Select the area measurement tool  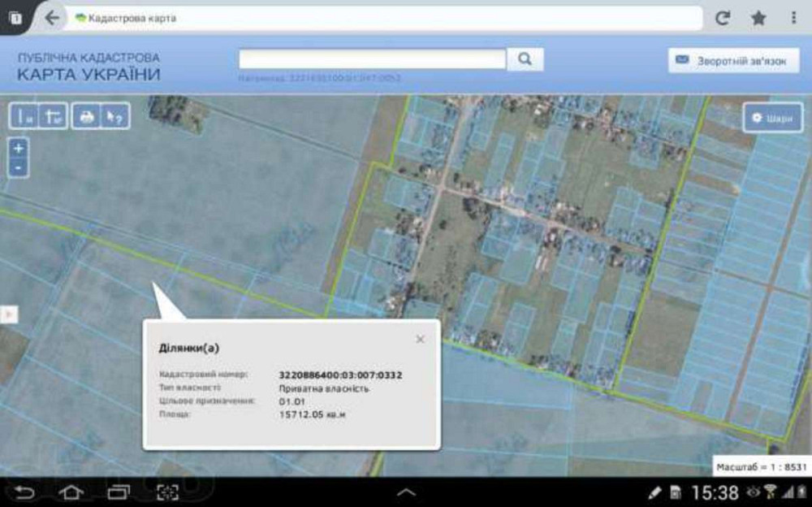click(x=54, y=117)
